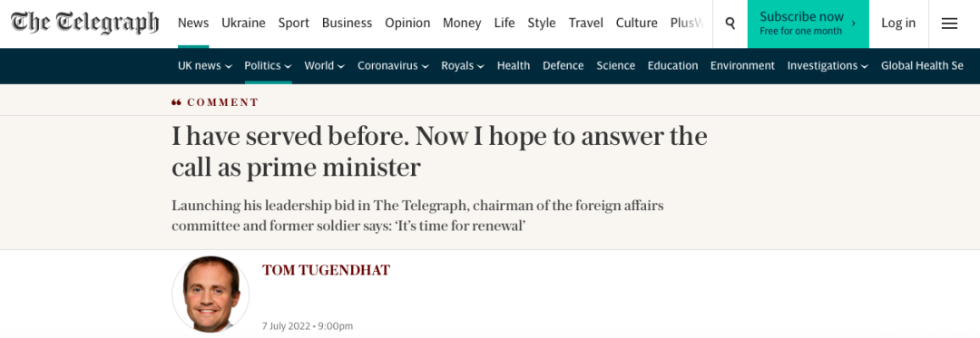Open the Opinion section
980x338 pixels.
pyautogui.click(x=407, y=23)
